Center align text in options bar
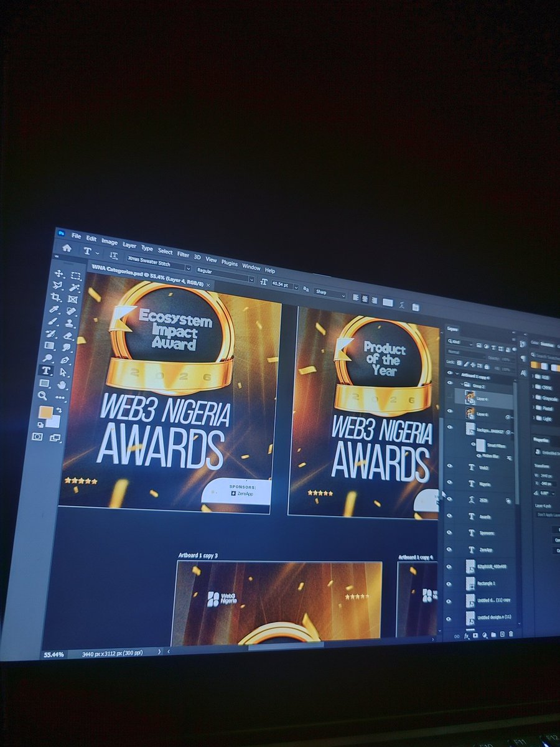This screenshot has height=747, width=560. (365, 299)
